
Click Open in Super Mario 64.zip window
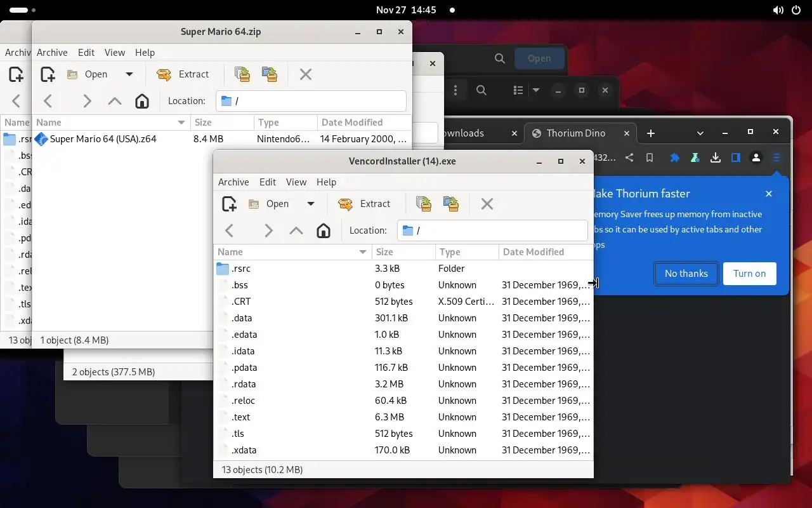[x=88, y=74]
